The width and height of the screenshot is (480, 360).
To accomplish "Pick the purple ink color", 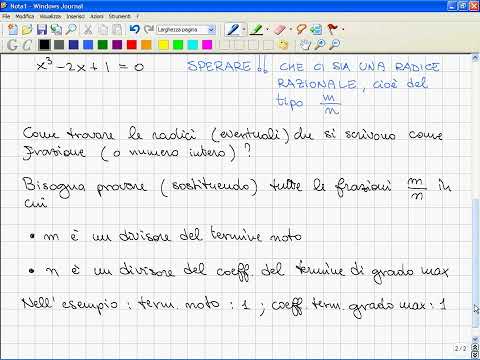I will (x=117, y=45).
